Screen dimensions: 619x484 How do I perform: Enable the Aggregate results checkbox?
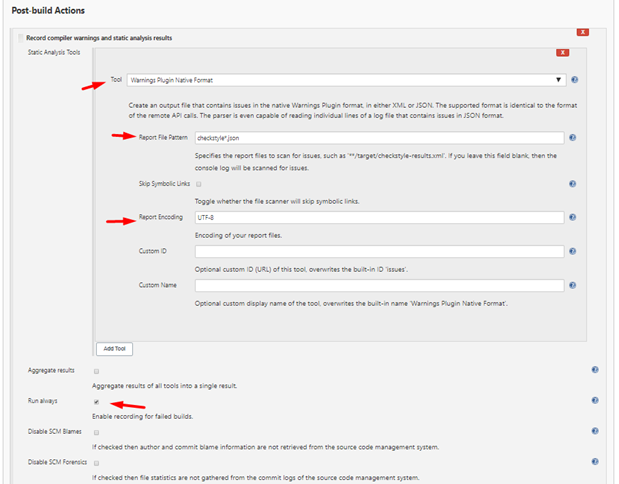[96, 371]
